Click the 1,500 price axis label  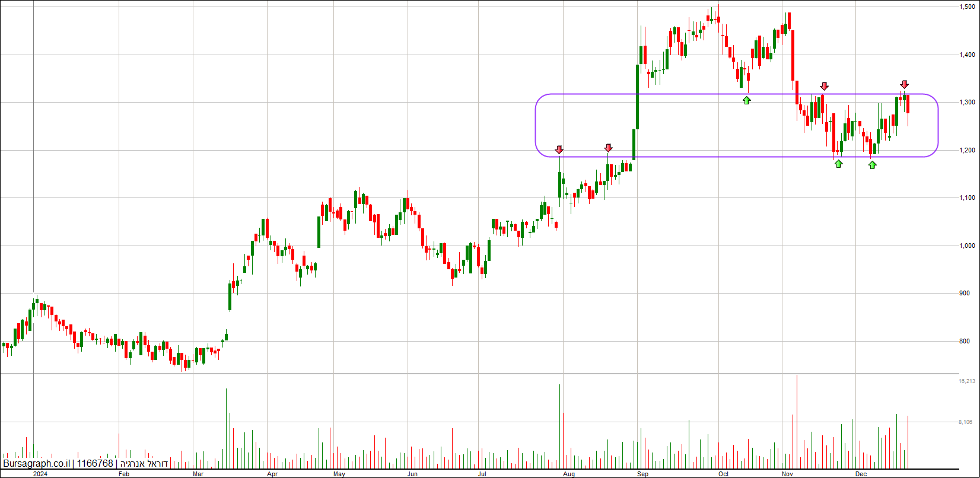[x=968, y=7]
